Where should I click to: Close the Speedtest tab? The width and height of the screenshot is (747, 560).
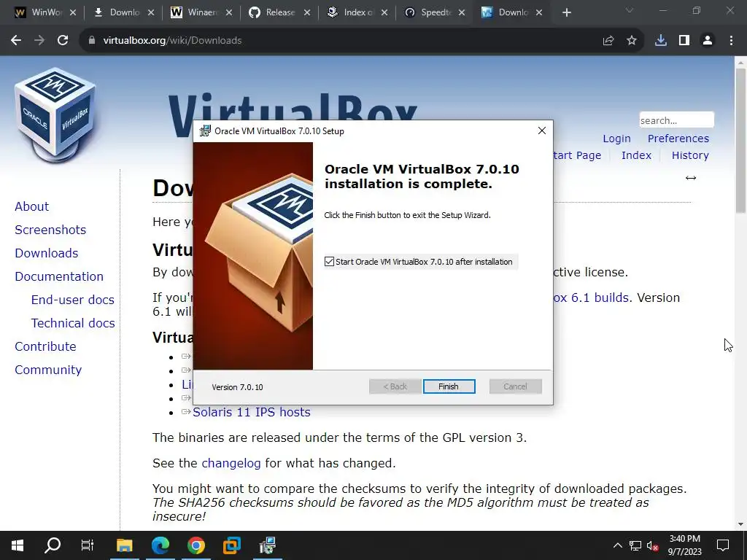coord(462,12)
